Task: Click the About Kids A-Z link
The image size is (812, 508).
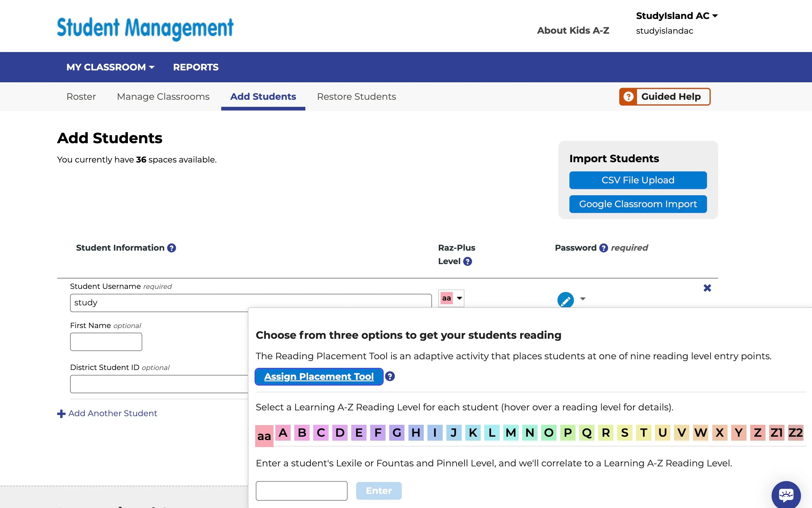Action: pos(573,31)
